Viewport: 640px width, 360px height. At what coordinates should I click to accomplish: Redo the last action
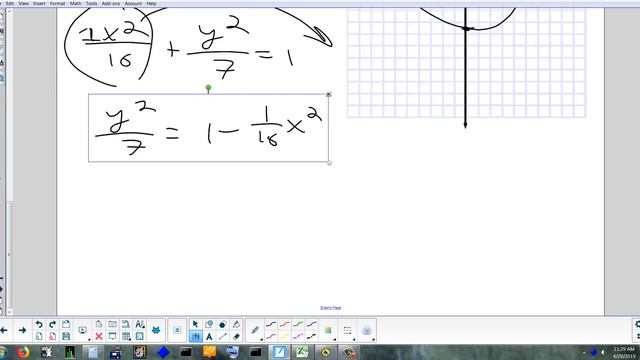[52, 324]
